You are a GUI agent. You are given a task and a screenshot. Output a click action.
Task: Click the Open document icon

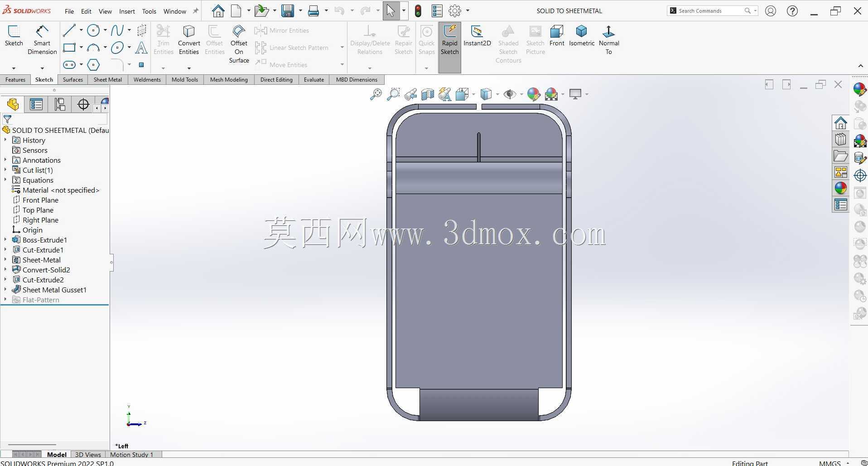click(x=261, y=10)
